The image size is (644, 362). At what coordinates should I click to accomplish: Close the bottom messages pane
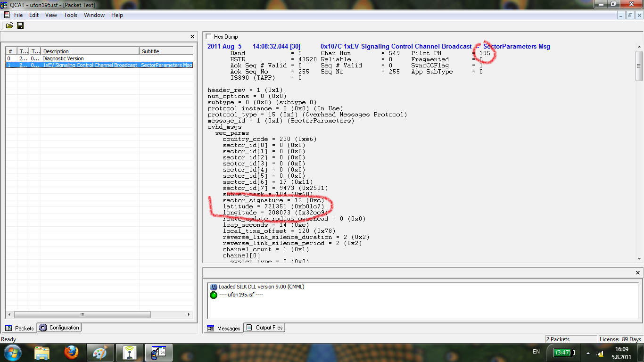point(638,272)
